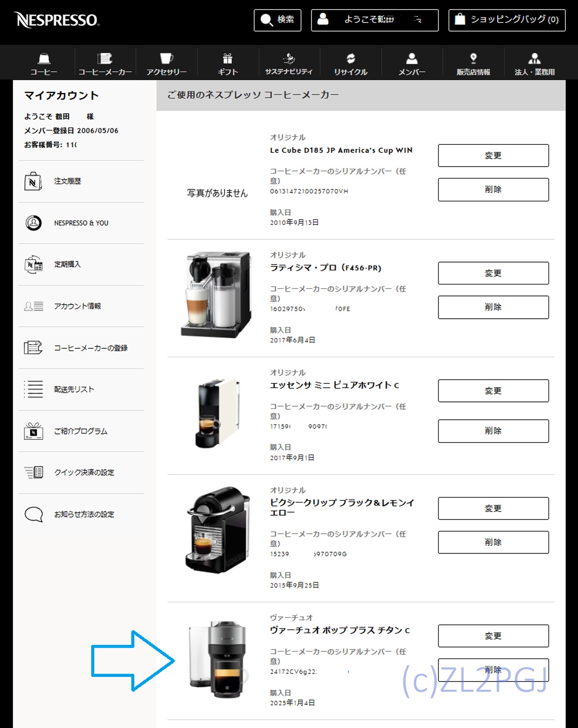
Task: Click the ピクシークリップ machine image
Action: [x=218, y=530]
